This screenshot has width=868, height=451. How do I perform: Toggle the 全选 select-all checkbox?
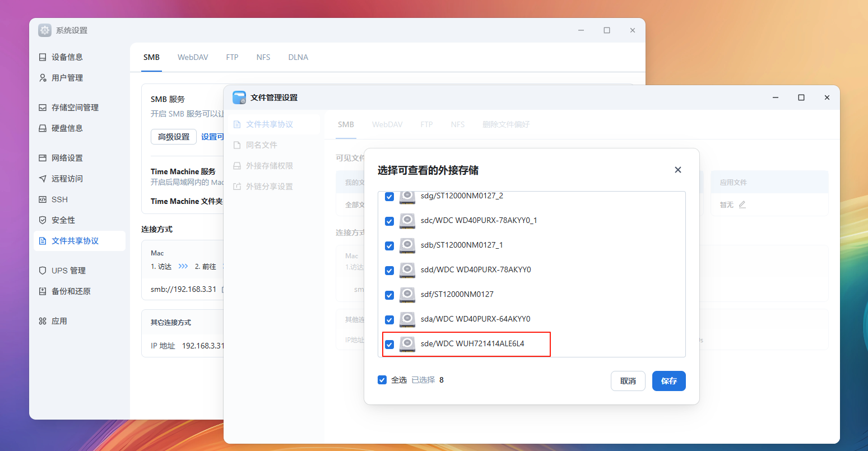click(382, 380)
